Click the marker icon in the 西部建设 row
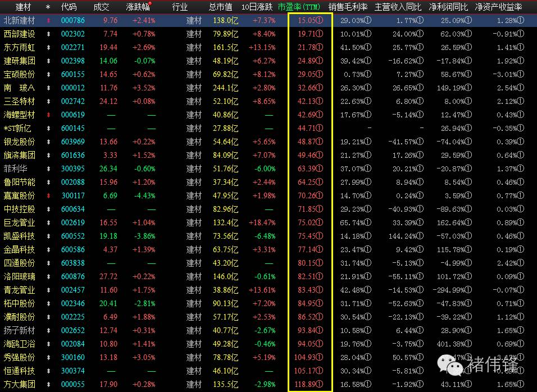The image size is (537, 392). tap(48, 34)
